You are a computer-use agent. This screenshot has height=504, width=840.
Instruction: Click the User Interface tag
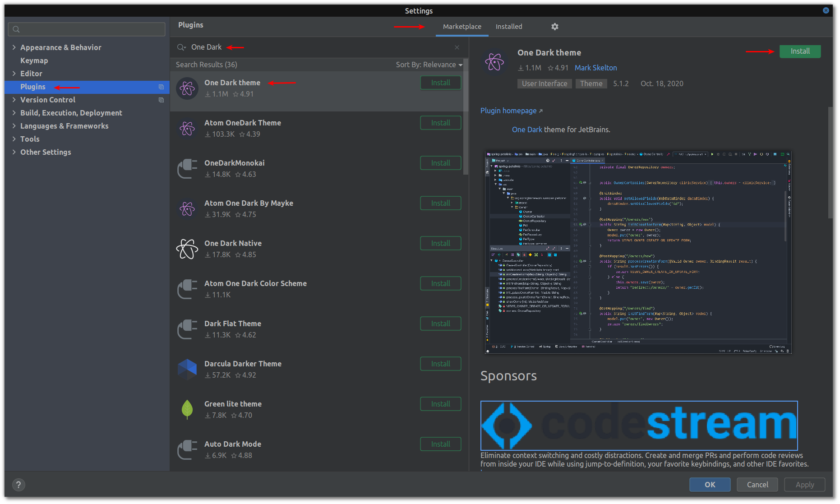(x=545, y=83)
